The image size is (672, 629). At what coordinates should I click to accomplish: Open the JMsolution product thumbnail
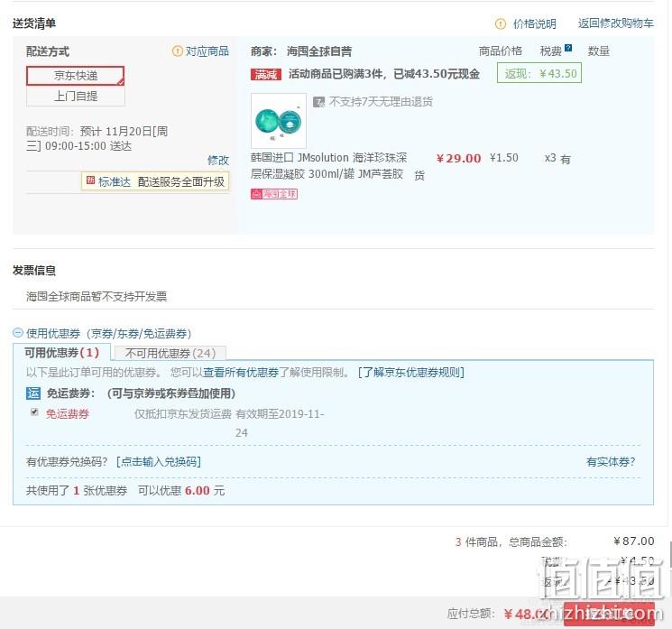[279, 121]
